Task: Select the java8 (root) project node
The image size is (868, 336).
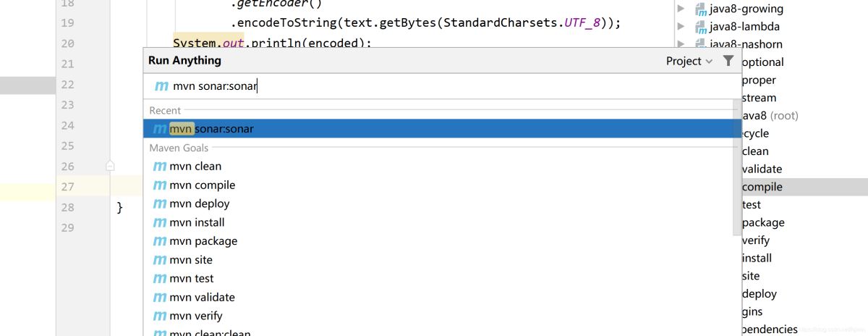Action: pos(770,116)
